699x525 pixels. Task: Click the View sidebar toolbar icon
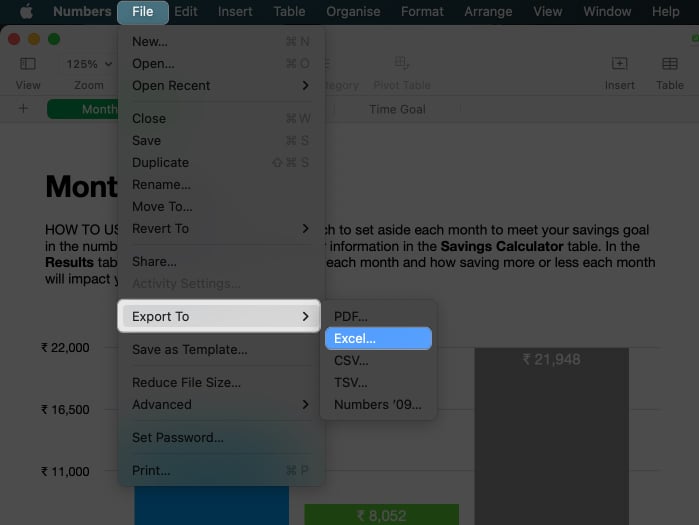[x=28, y=64]
